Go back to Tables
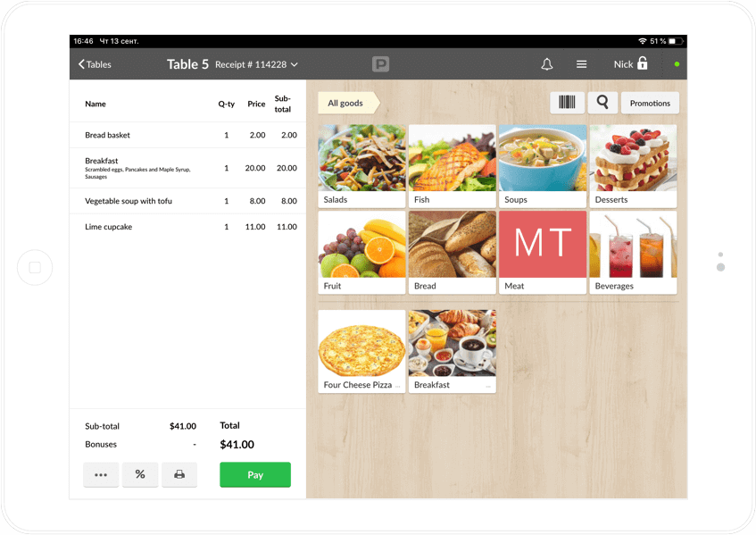 tap(93, 64)
